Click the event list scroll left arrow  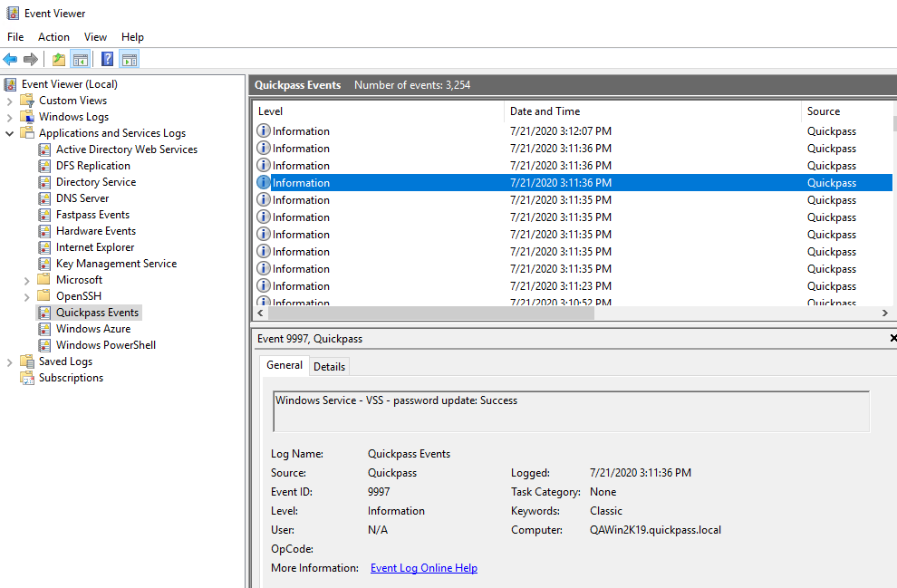[x=260, y=313]
